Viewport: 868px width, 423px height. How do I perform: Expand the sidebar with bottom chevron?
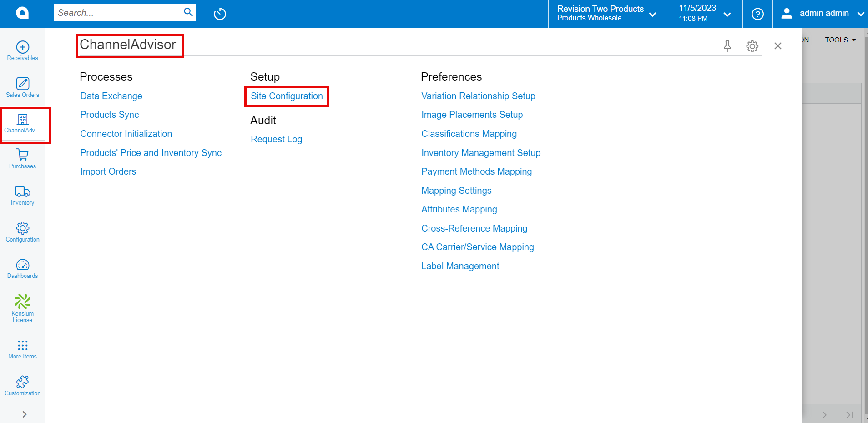pyautogui.click(x=25, y=414)
